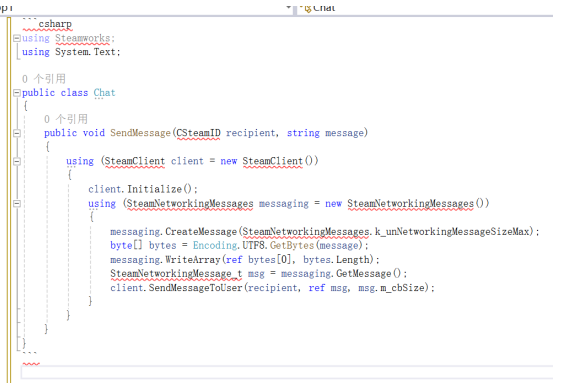Click the class keyword
Screen dimensions: 562x383
74,93
